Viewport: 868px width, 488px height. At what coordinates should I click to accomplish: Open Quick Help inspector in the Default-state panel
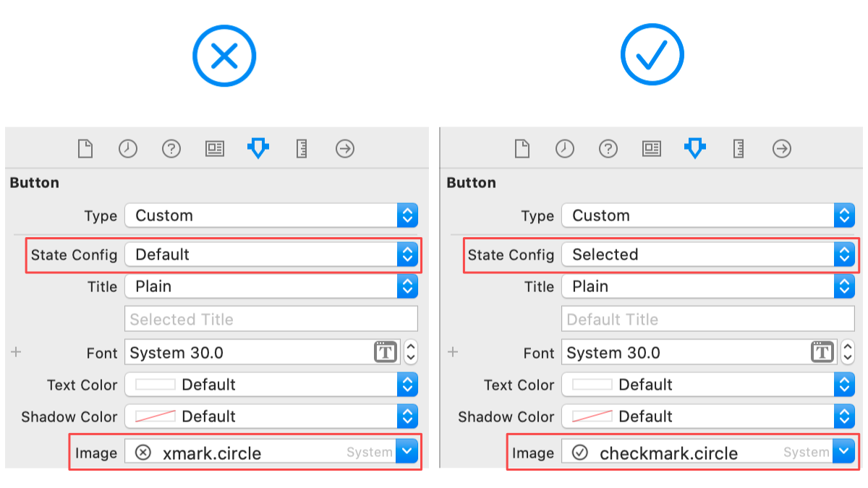[171, 149]
